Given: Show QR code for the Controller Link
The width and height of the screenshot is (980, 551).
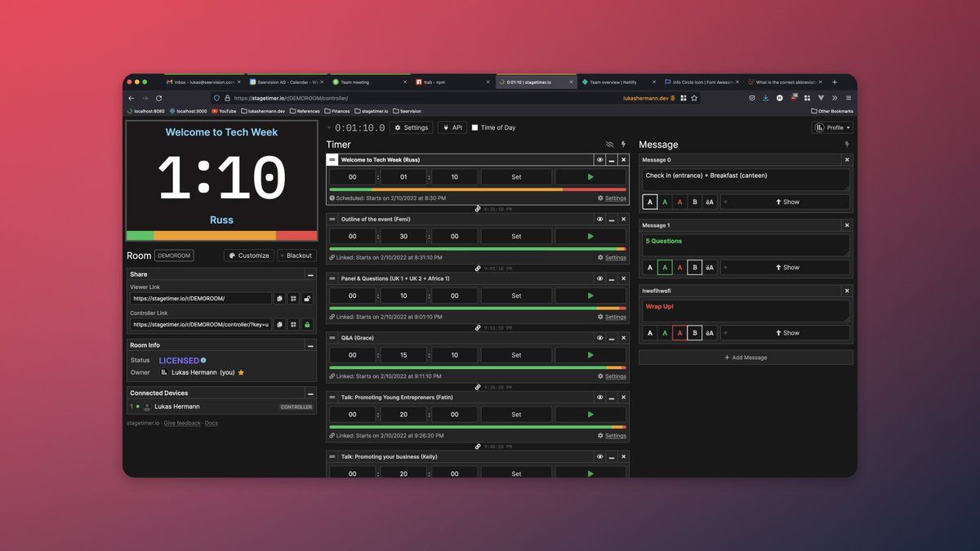Looking at the screenshot, I should tap(293, 325).
